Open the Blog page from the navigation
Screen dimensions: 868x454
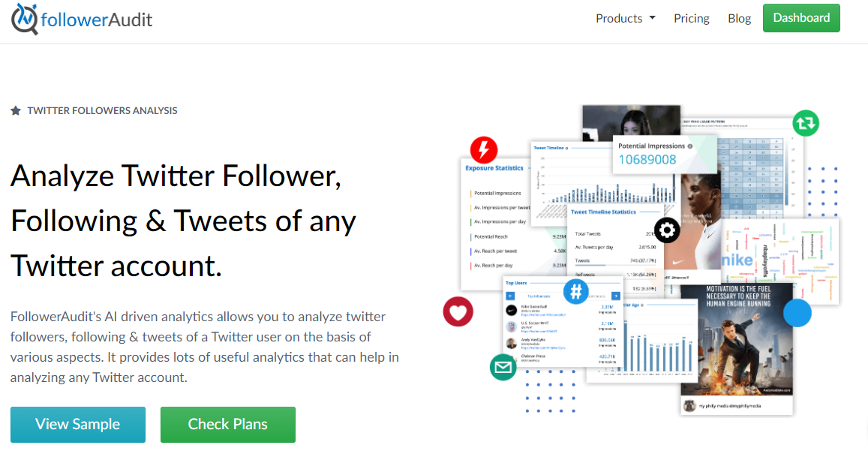(739, 18)
